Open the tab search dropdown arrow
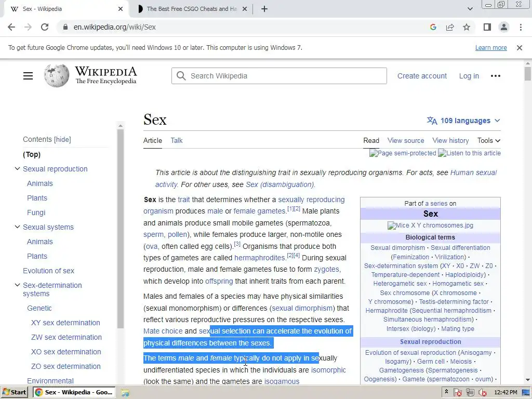 (x=470, y=9)
